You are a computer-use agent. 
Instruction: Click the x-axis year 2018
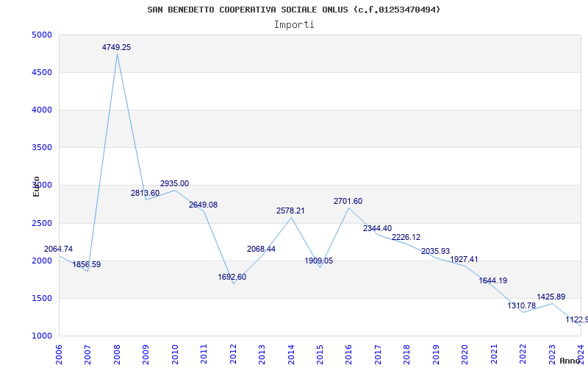tap(407, 354)
